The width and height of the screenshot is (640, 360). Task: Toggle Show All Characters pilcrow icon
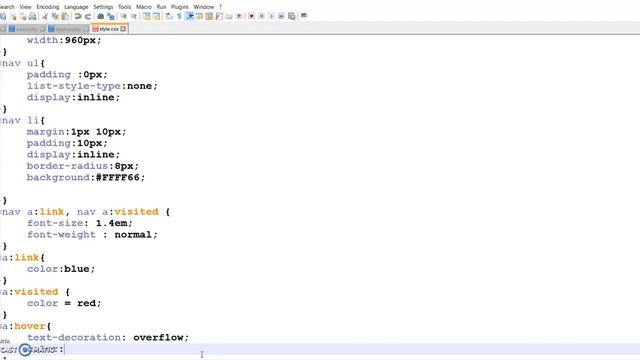point(179,16)
